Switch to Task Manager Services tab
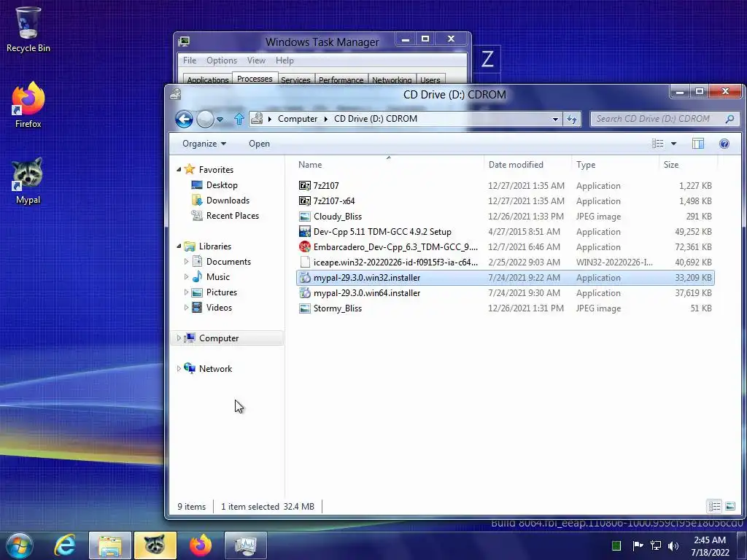Viewport: 747px width, 560px height. point(295,79)
